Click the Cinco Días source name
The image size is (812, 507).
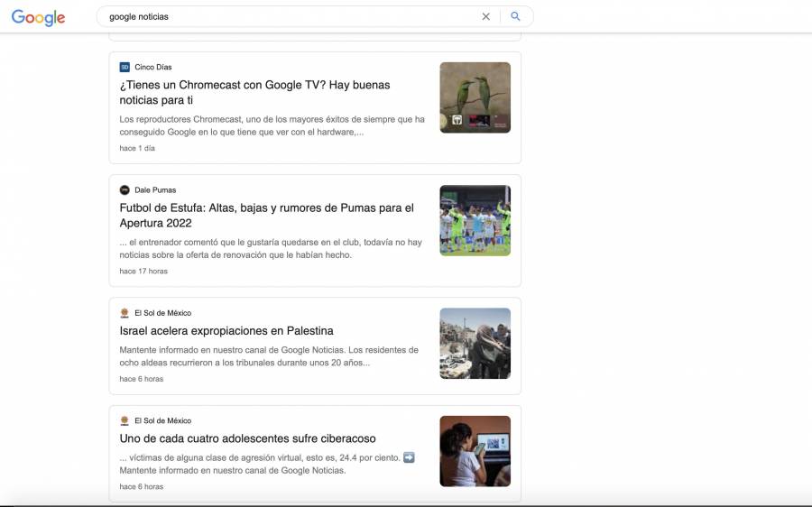point(153,67)
